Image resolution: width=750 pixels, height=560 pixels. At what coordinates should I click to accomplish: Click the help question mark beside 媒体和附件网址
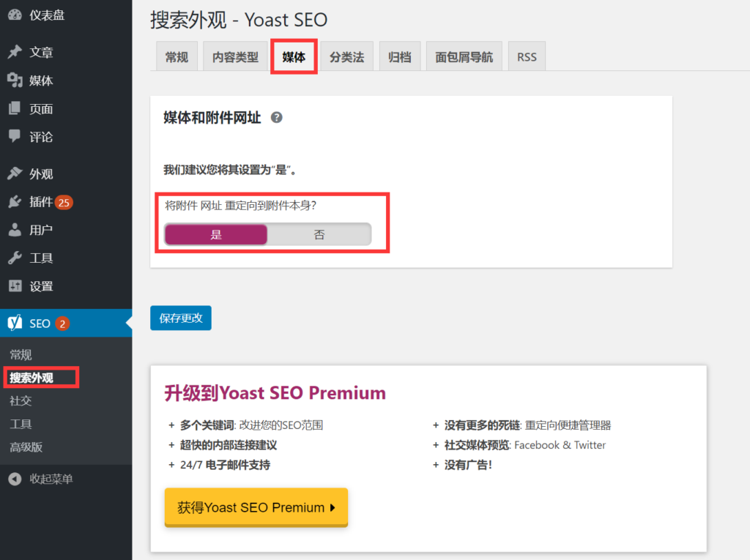pyautogui.click(x=276, y=117)
